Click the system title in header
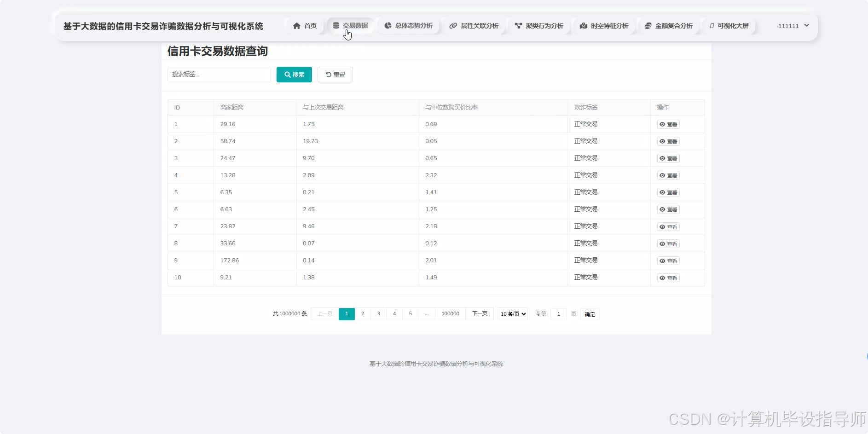This screenshot has height=434, width=868. click(x=163, y=26)
